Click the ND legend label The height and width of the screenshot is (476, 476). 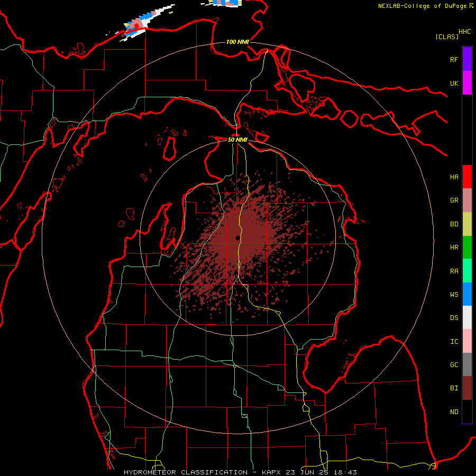click(x=454, y=412)
